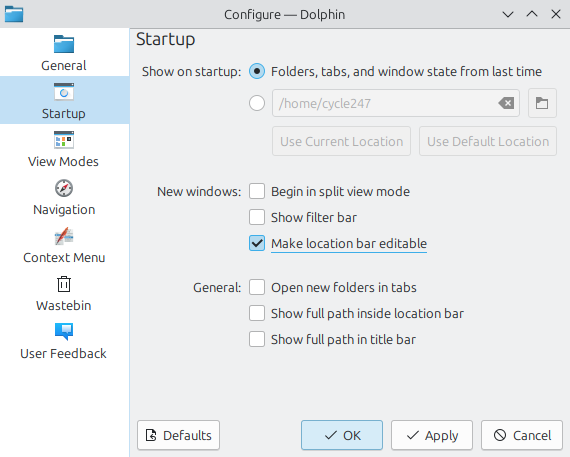The width and height of the screenshot is (570, 457).
Task: Open Navigation settings compass icon
Action: coord(64,188)
